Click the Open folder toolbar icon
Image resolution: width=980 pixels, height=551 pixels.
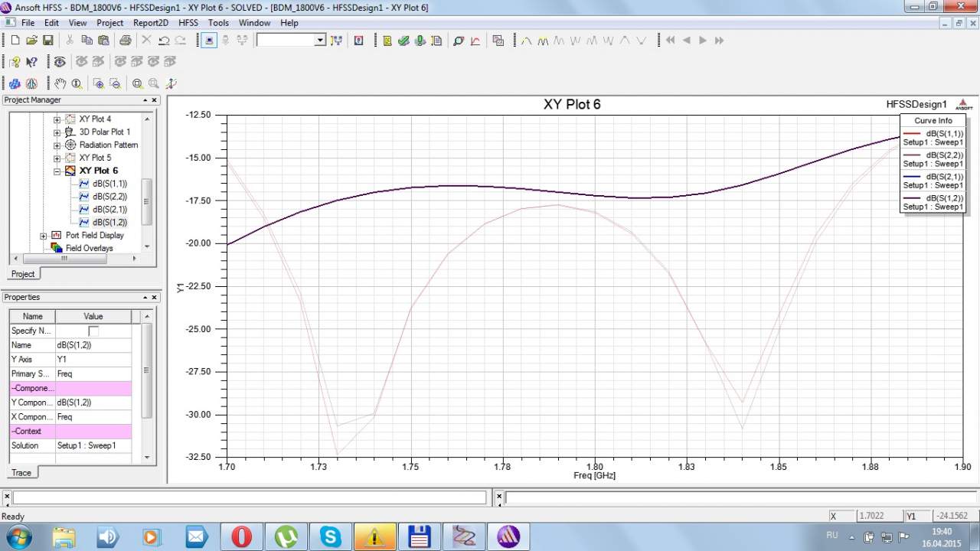tap(31, 41)
